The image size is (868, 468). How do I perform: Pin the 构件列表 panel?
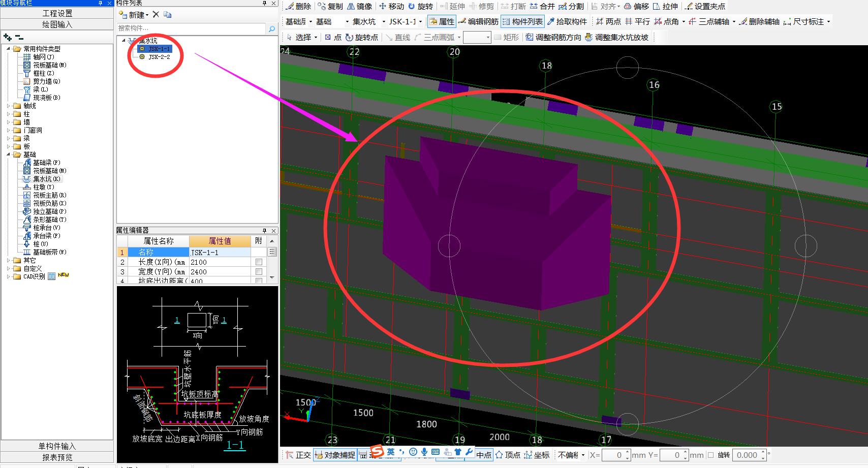coord(264,3)
